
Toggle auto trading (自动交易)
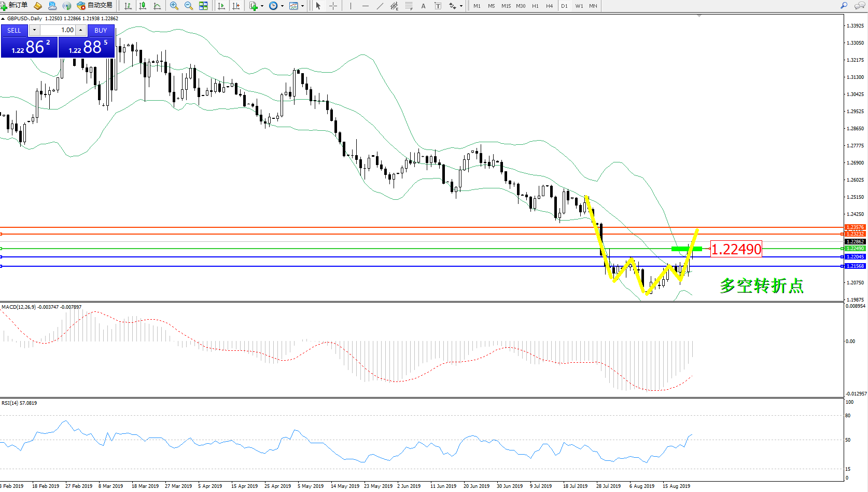[x=95, y=6]
